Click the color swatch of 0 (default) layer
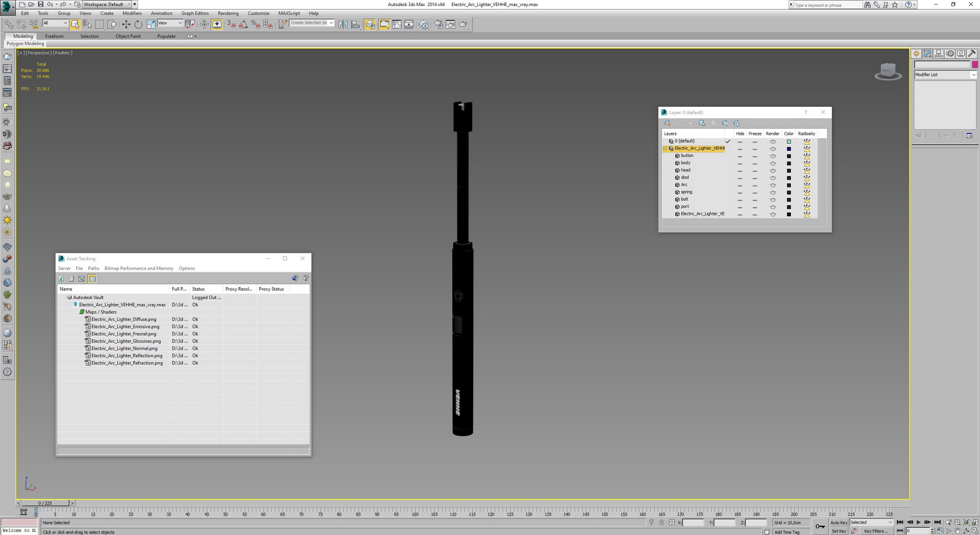The image size is (980, 535). tap(789, 142)
